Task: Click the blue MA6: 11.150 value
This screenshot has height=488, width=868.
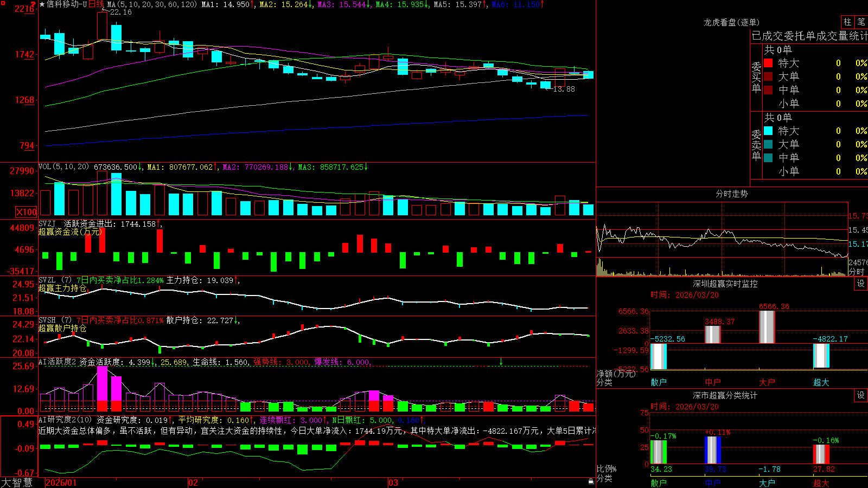Action: click(x=518, y=4)
